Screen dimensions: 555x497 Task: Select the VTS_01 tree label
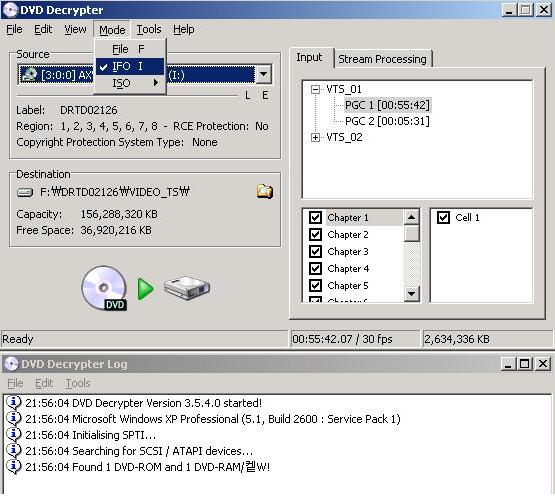pos(344,89)
